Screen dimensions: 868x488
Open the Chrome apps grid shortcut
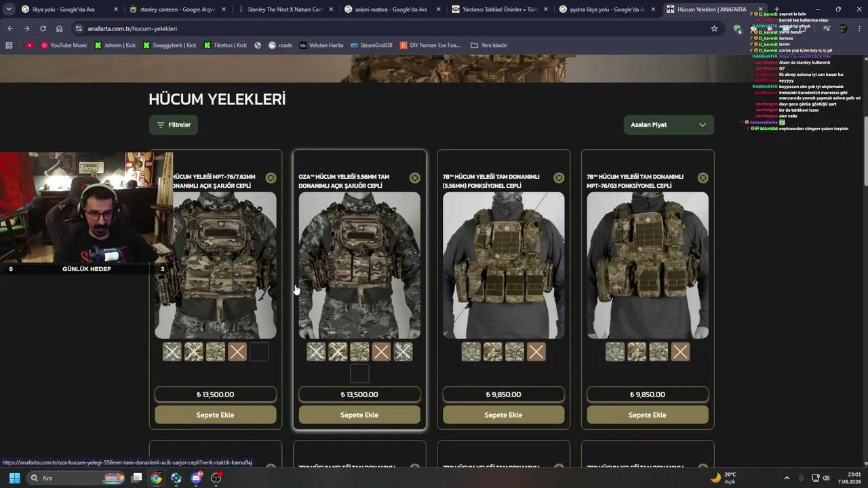[9, 45]
